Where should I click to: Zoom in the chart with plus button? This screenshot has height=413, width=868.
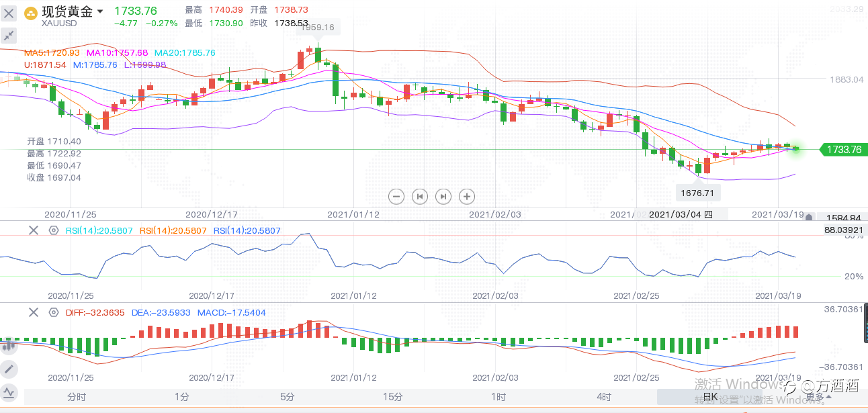click(467, 196)
